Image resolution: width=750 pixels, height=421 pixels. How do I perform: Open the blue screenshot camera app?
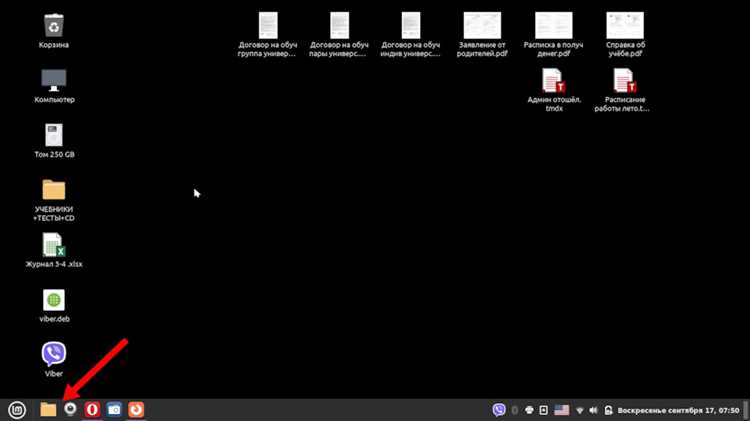coord(114,410)
